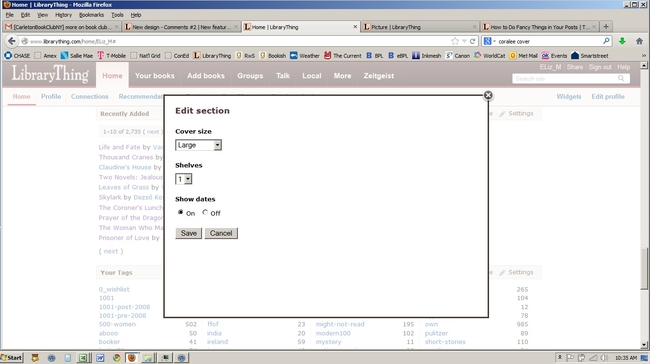Viewport: 650px width, 364px height.
Task: Cancel the Edit section dialog
Action: click(x=221, y=233)
